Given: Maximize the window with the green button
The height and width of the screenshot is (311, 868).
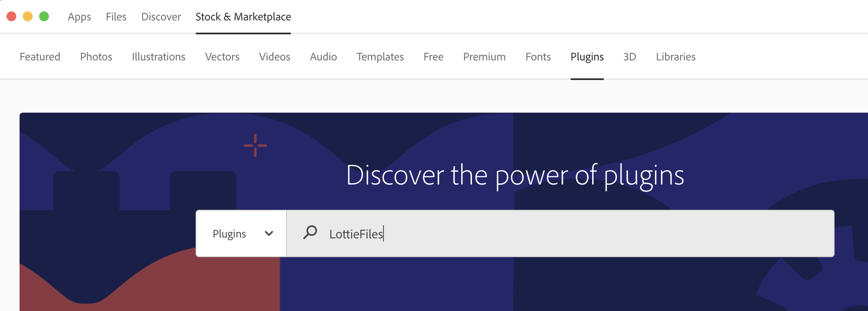Looking at the screenshot, I should point(44,16).
